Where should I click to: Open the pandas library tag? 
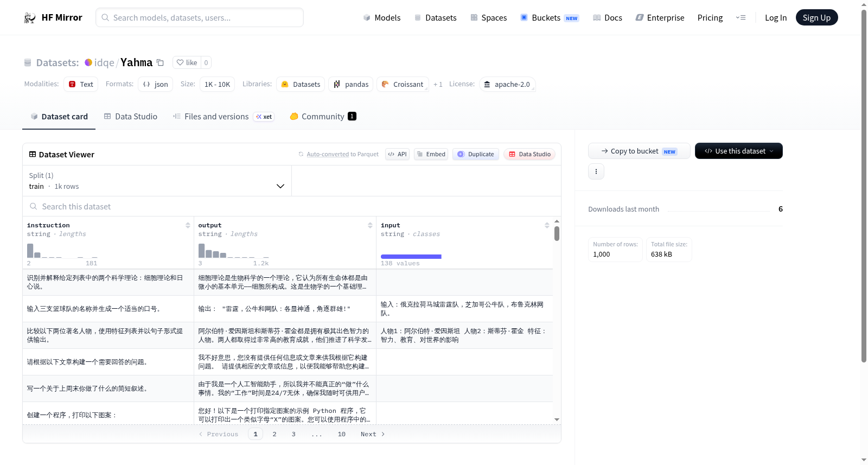point(351,84)
